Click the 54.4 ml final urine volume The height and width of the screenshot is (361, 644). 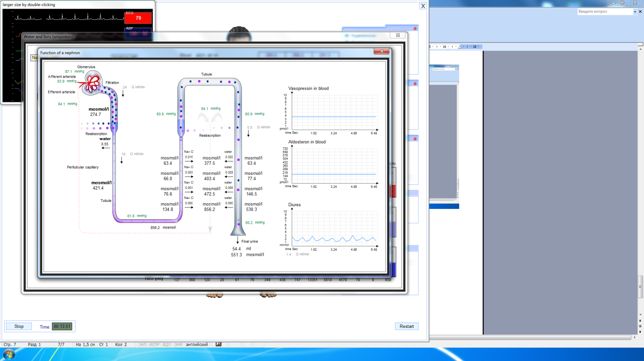click(236, 249)
